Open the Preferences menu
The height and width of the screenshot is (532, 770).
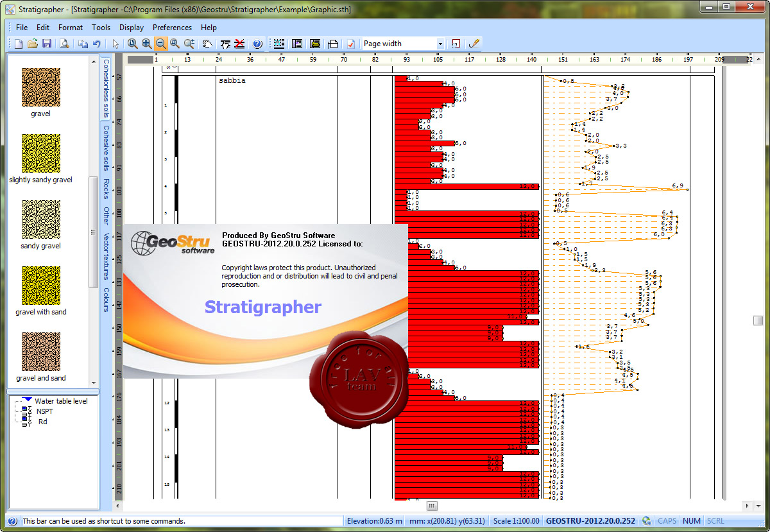172,28
